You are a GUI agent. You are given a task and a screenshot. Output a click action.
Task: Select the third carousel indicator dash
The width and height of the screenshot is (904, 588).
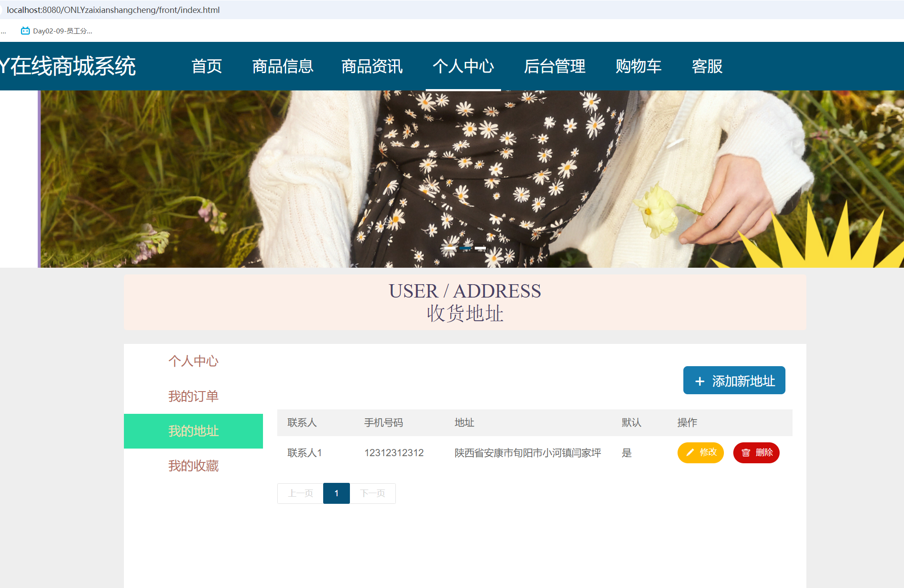480,248
